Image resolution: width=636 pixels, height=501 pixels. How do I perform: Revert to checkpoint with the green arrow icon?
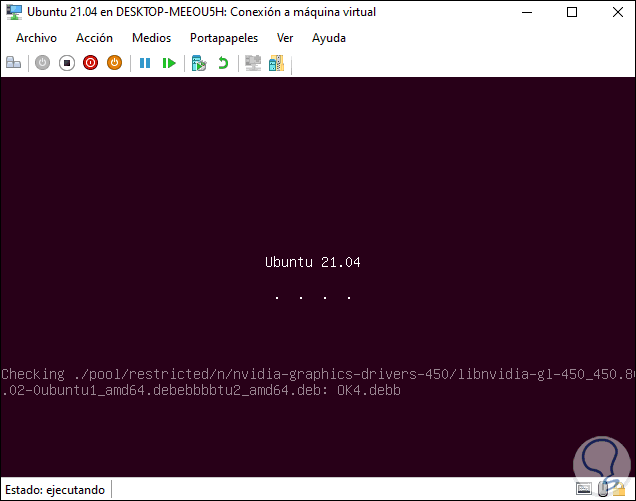[223, 63]
